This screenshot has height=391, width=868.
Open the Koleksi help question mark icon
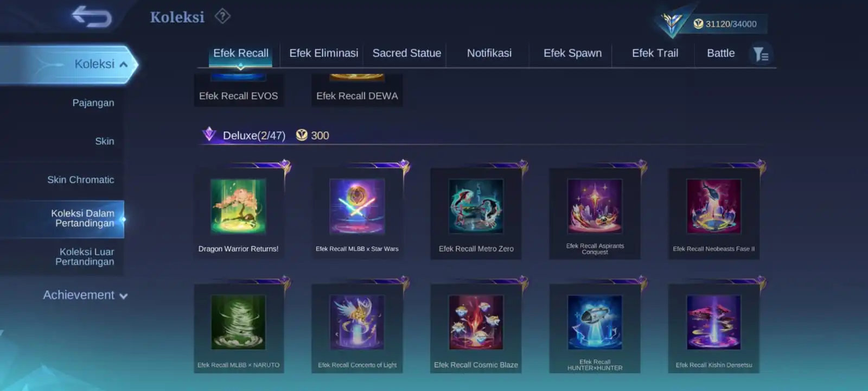pos(222,16)
